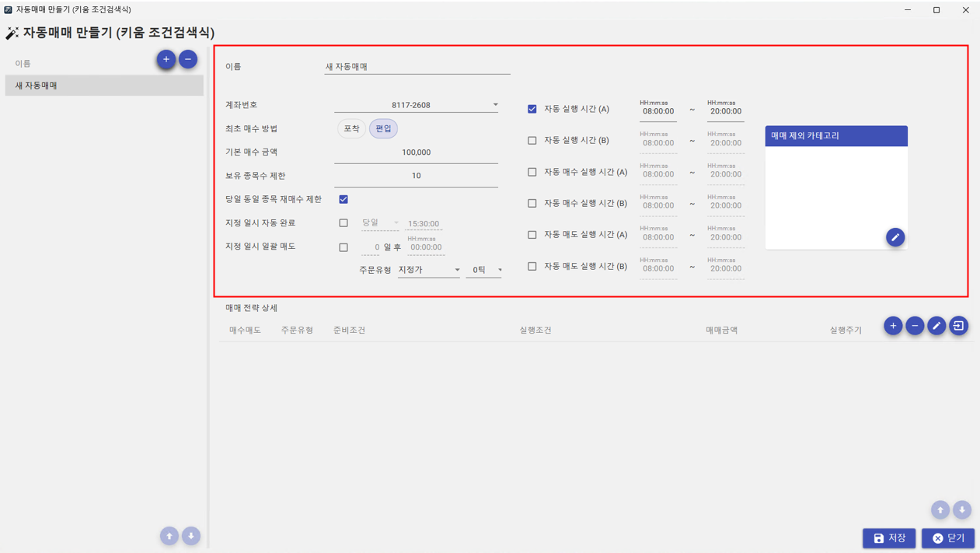This screenshot has width=980, height=553.
Task: Click the pencil icon in 매매 제외 카테고리 panel
Action: tap(895, 237)
